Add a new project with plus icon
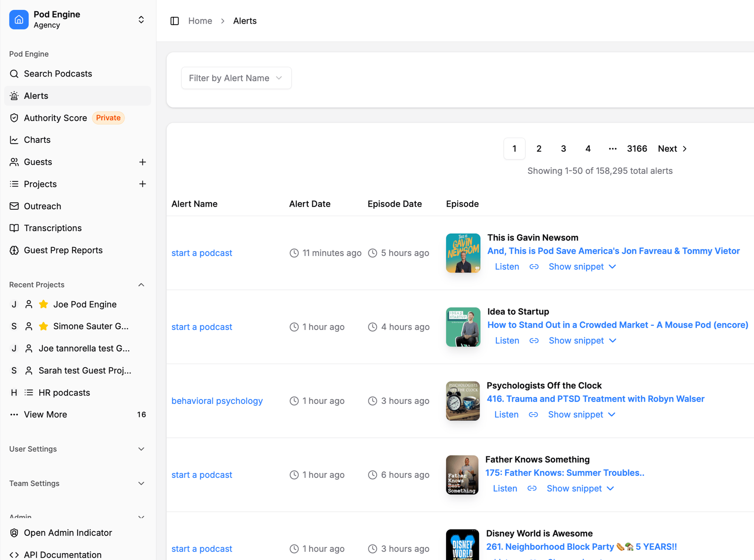This screenshot has width=754, height=560. (x=143, y=184)
